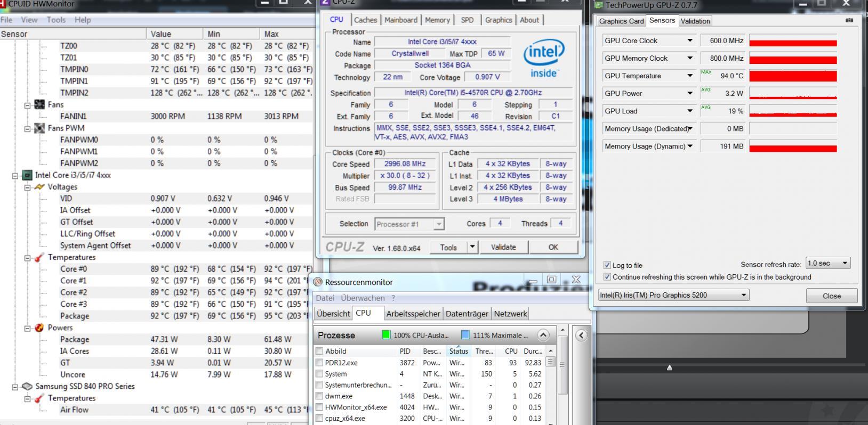Check the PDR12.exe process checkbox
Image resolution: width=868 pixels, height=425 pixels.
(x=319, y=363)
